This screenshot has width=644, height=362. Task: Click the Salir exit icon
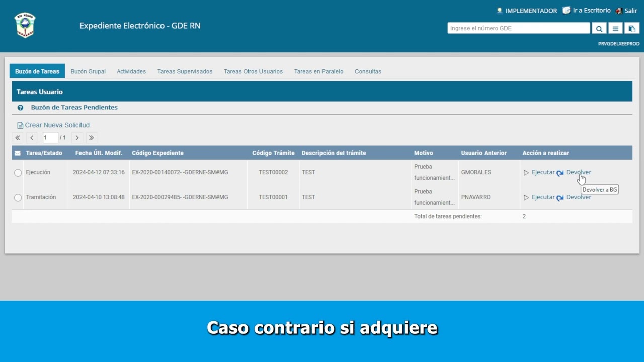click(x=619, y=11)
